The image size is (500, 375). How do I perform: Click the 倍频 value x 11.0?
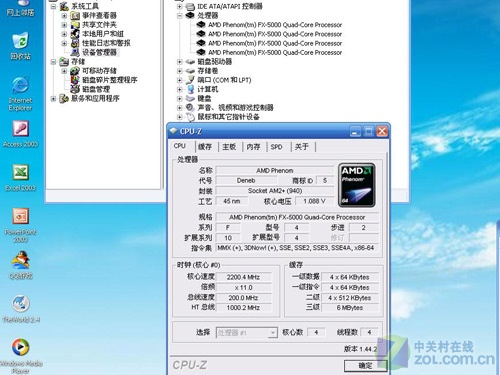click(x=243, y=287)
